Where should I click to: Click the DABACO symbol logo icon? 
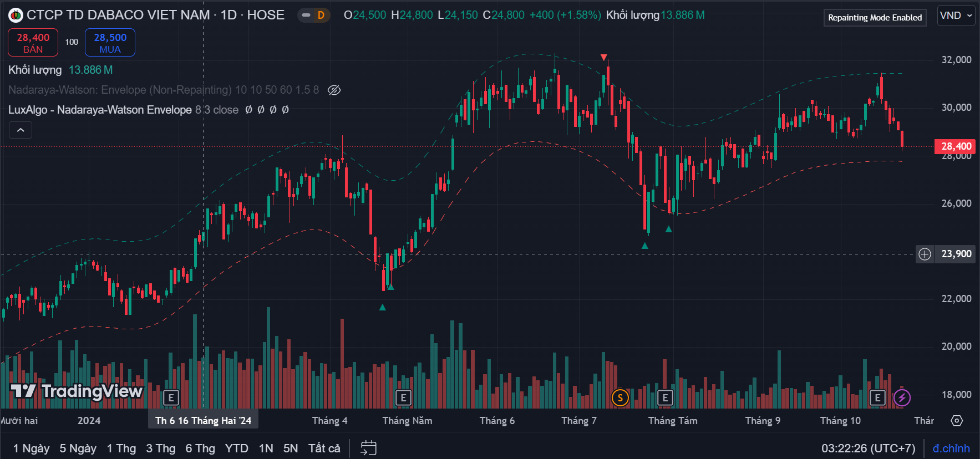point(16,16)
